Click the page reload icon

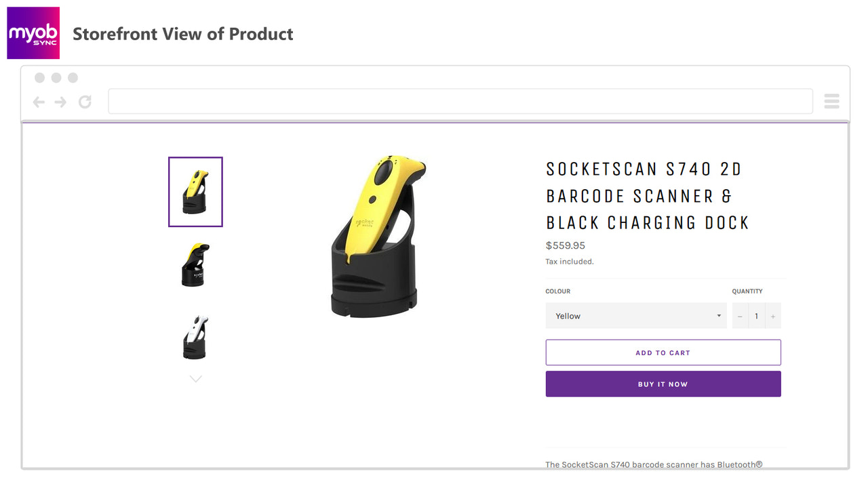[84, 101]
